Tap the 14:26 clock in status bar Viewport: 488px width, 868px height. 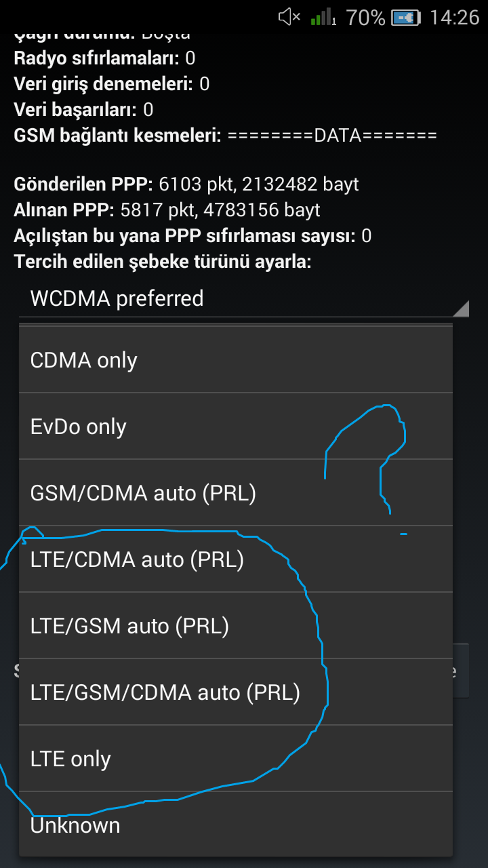[454, 17]
